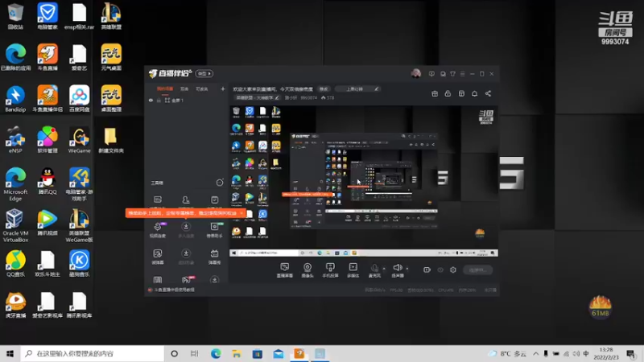
Task: Open the package box icon in header
Action: 461,93
